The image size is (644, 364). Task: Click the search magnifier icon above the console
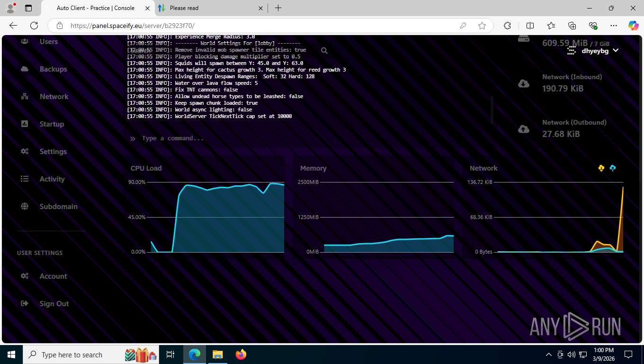coord(324,51)
